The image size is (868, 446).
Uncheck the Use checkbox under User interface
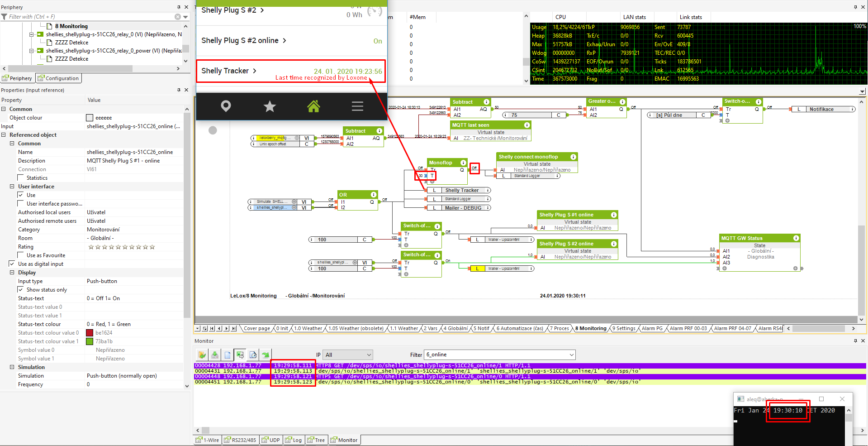[x=20, y=195]
